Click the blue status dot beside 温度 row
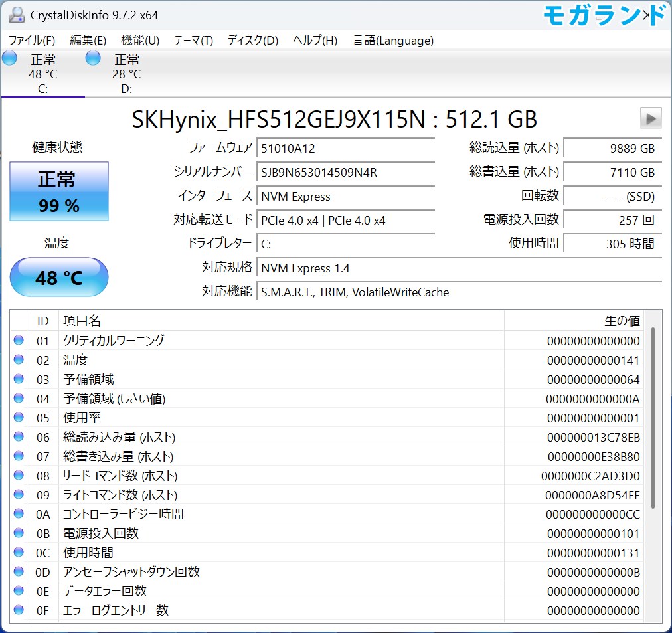The image size is (672, 633). (19, 359)
